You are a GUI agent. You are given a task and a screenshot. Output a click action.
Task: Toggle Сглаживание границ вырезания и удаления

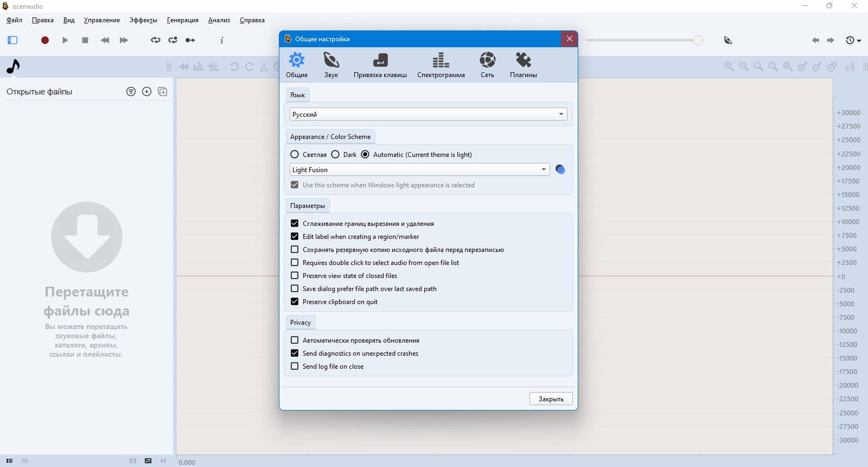295,223
